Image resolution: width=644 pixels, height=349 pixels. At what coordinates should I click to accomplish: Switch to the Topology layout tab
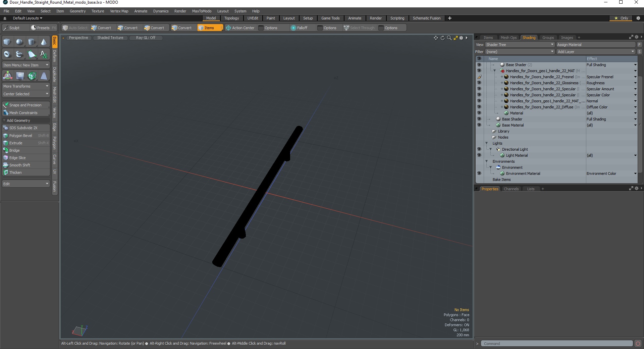231,18
